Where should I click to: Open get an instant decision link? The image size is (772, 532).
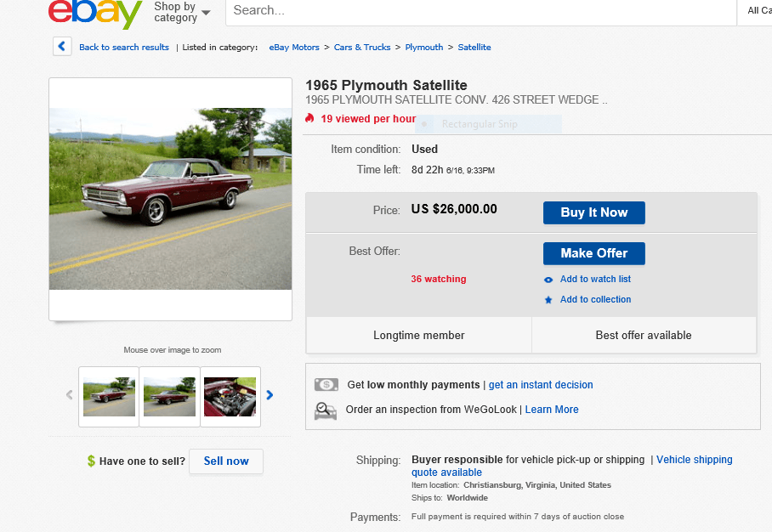[x=541, y=385]
